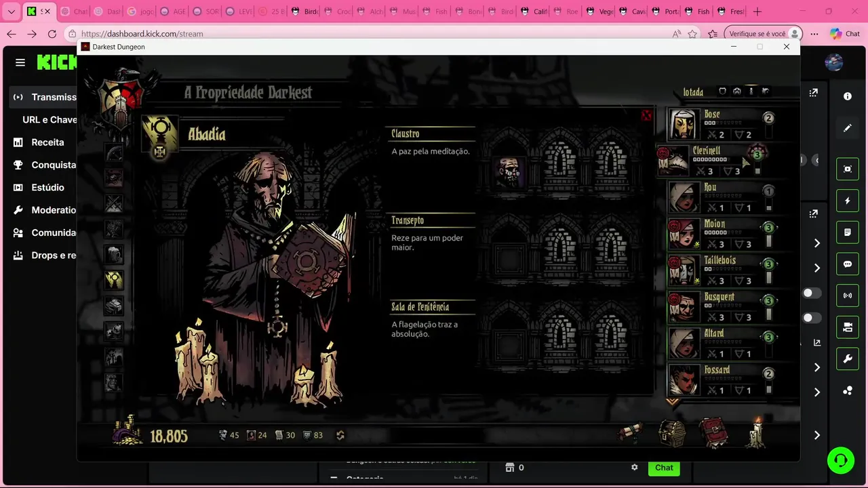Click the first empty Transepto slot

click(509, 259)
